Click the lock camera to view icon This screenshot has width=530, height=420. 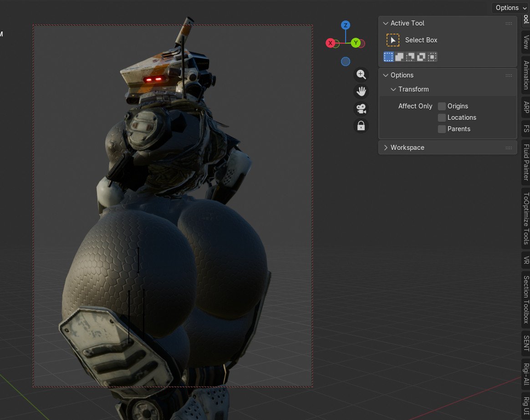coord(361,126)
